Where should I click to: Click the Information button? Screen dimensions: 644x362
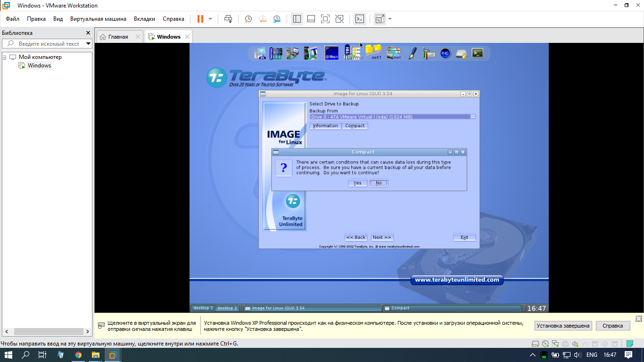[325, 126]
